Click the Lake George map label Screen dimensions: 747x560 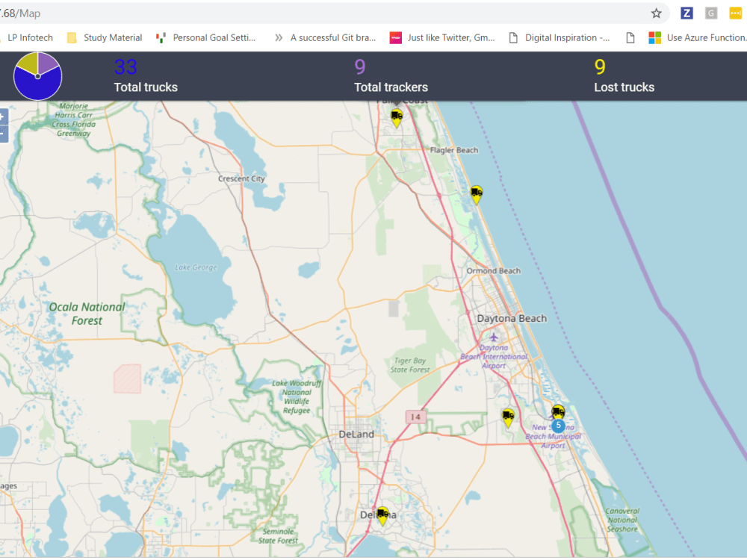point(196,267)
